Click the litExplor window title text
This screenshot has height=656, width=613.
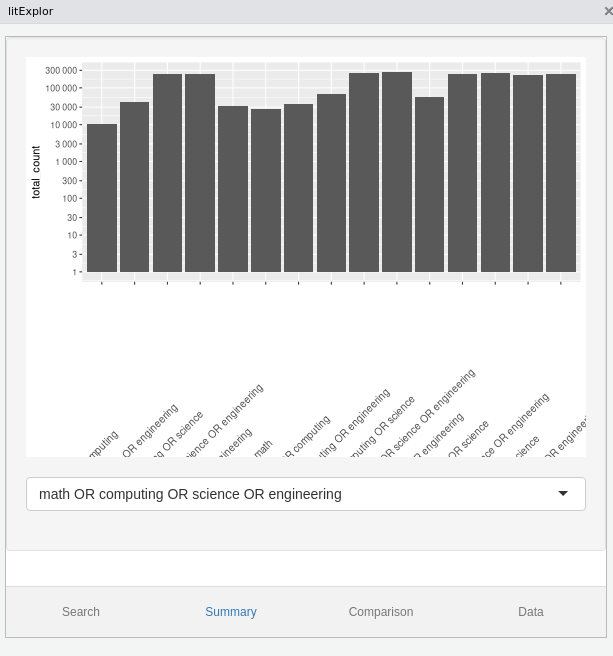pyautogui.click(x=30, y=11)
